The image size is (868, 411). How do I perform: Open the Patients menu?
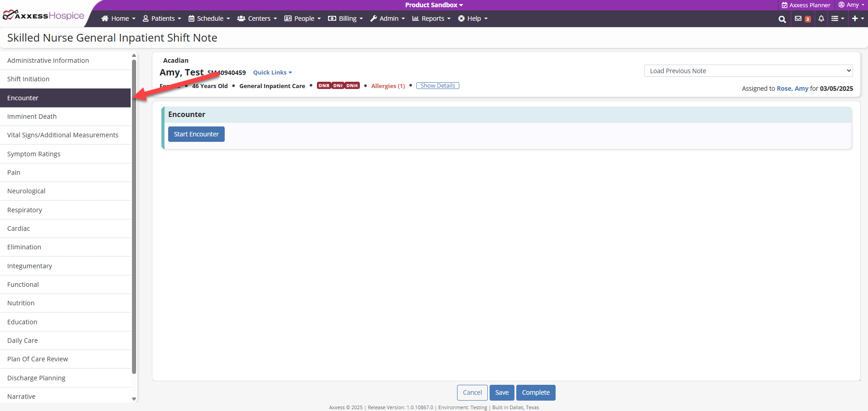162,19
